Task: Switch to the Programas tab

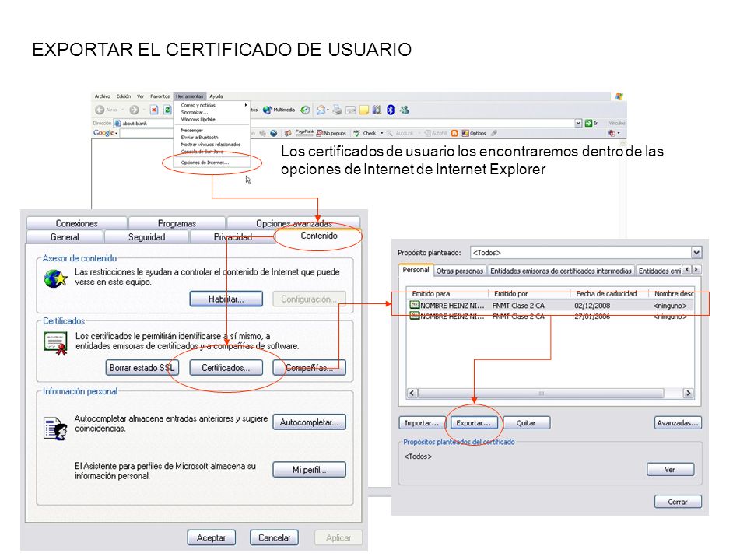Action: pos(177,223)
